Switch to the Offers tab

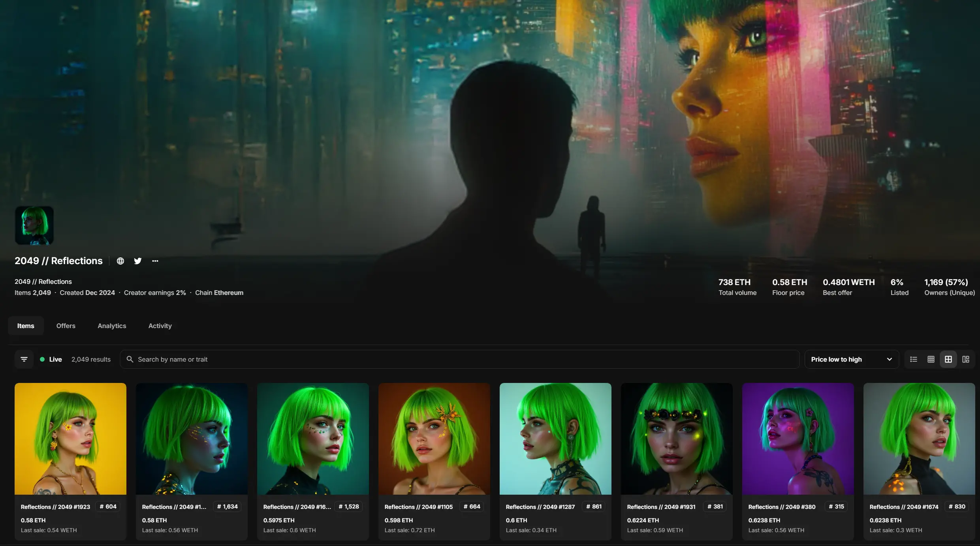pyautogui.click(x=66, y=326)
